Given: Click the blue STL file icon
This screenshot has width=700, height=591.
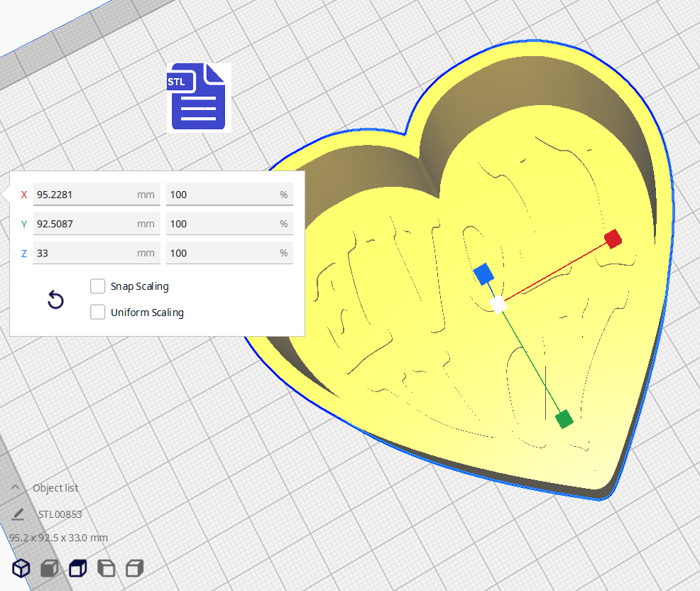Looking at the screenshot, I should [x=198, y=97].
